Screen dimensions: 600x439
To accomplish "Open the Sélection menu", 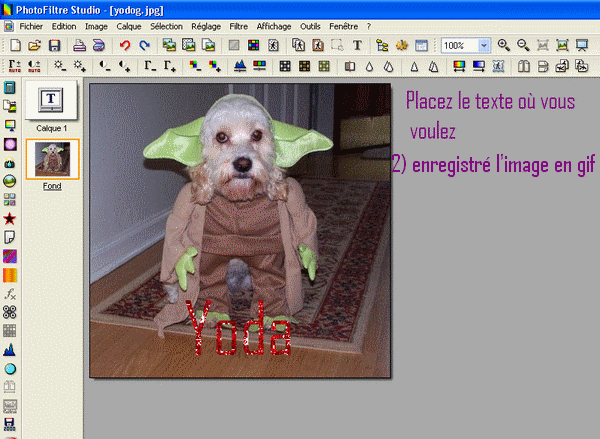I will (x=166, y=26).
